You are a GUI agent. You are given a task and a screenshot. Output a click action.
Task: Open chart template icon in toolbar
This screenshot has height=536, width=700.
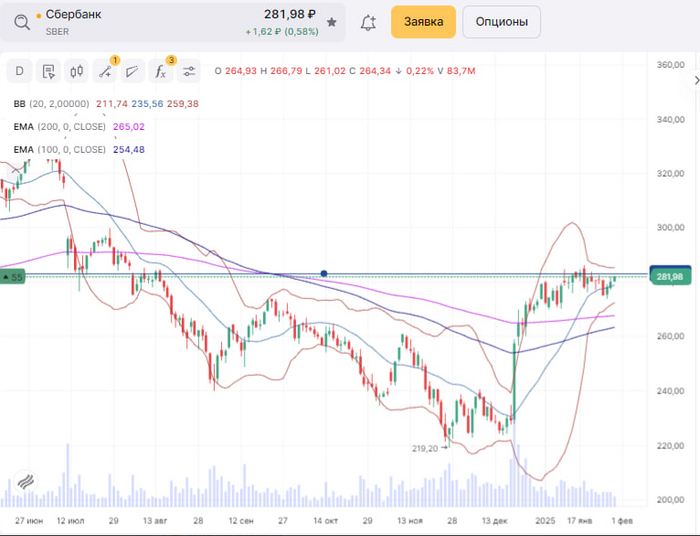(47, 71)
